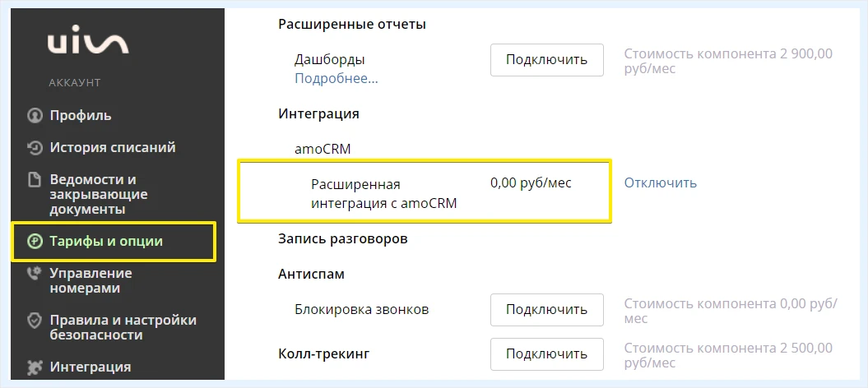Viewport: 868px width, 388px height.
Task: Click the Интеграция puzzle icon
Action: tap(35, 367)
